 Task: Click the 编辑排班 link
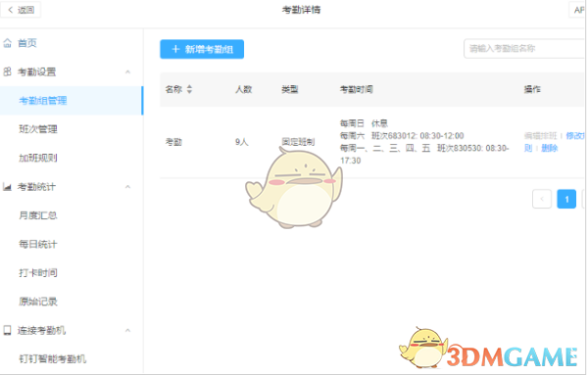[x=540, y=136]
